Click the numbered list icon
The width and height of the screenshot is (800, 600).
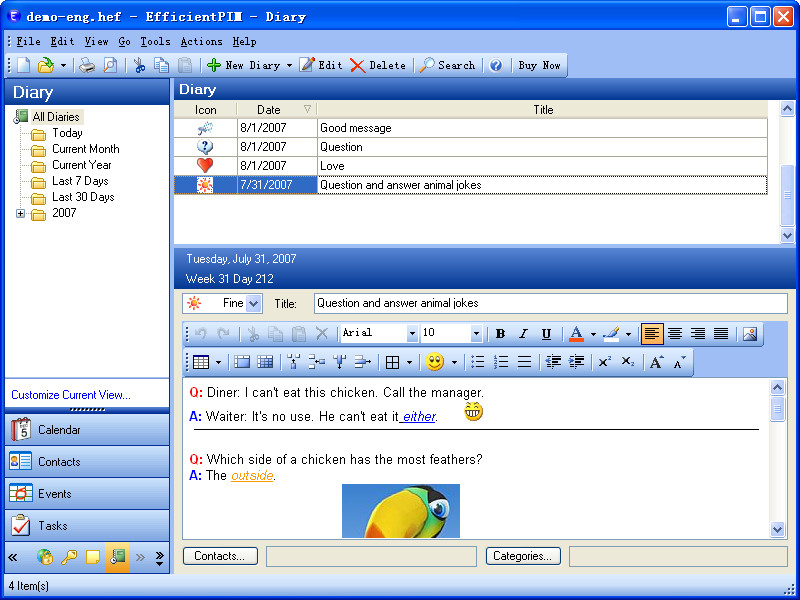click(501, 362)
